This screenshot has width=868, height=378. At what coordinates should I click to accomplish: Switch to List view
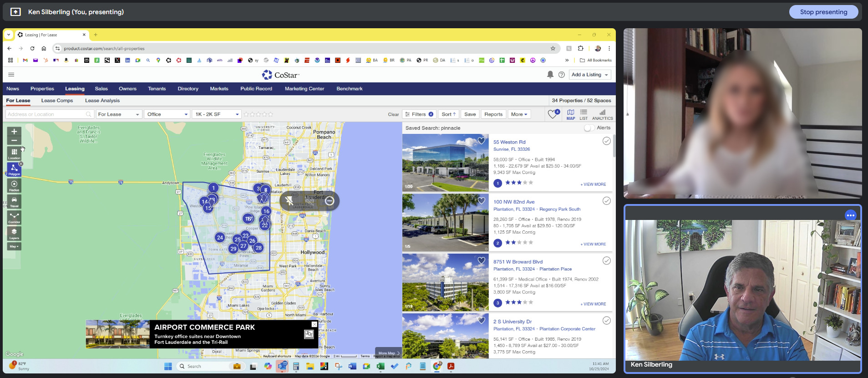pyautogui.click(x=584, y=114)
